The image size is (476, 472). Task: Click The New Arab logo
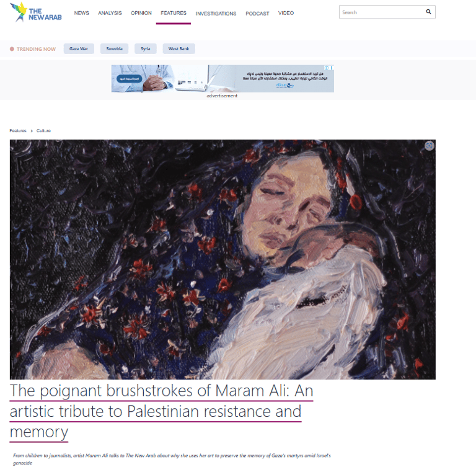(36, 12)
